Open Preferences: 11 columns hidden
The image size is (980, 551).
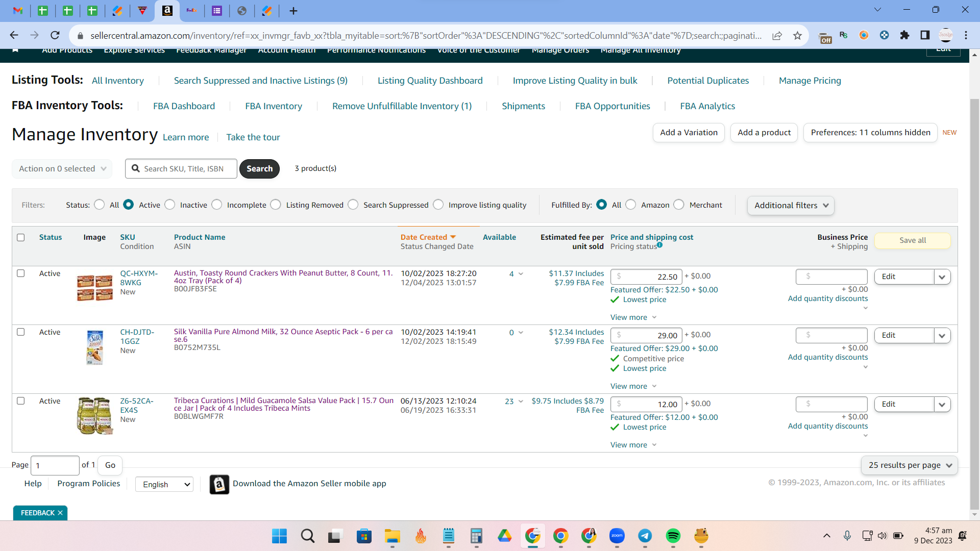point(870,133)
